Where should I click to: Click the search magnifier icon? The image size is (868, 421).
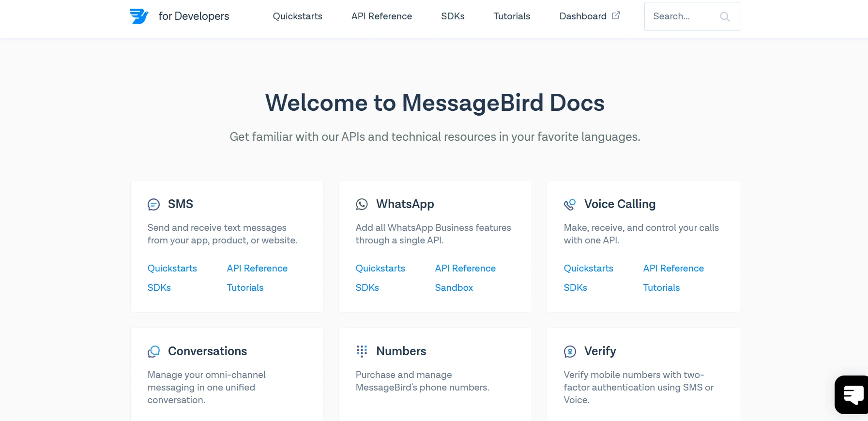[x=725, y=16]
